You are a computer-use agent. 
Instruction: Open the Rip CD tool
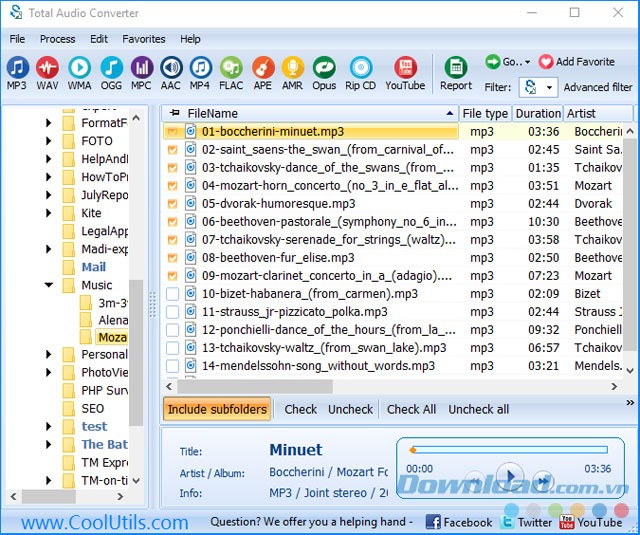tap(361, 68)
